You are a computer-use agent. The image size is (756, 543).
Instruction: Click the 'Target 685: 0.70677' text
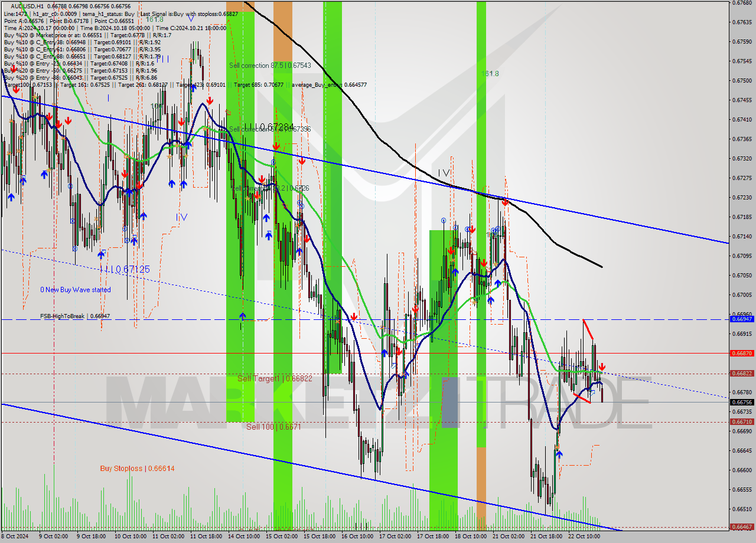click(x=259, y=84)
